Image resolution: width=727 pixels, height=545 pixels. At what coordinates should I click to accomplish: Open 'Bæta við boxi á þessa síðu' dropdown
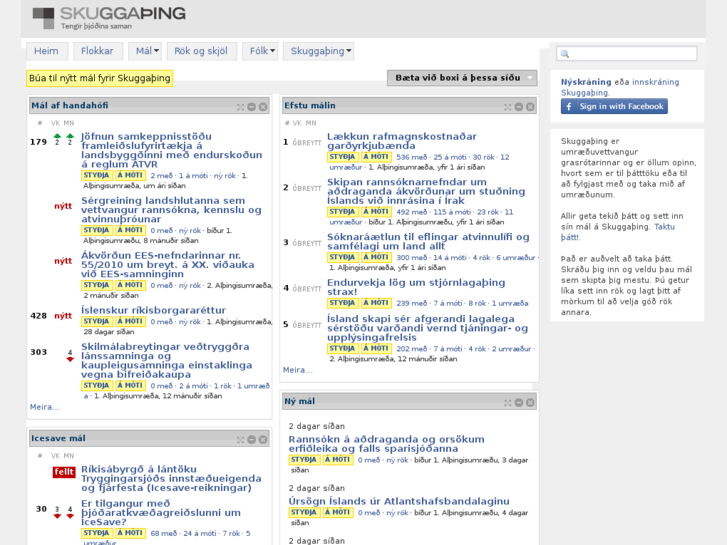click(462, 78)
